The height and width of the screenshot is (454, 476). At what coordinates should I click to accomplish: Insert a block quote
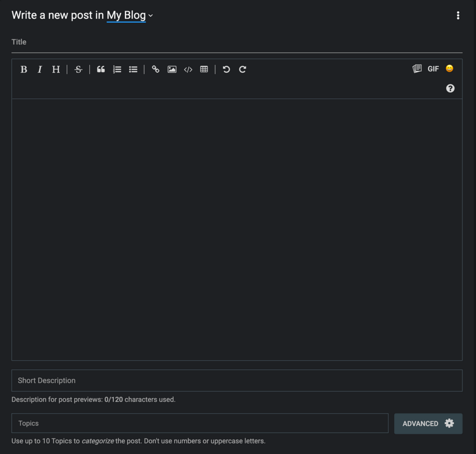click(101, 70)
